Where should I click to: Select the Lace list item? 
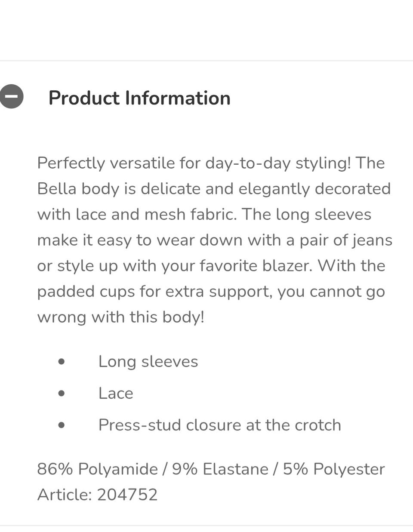[116, 393]
